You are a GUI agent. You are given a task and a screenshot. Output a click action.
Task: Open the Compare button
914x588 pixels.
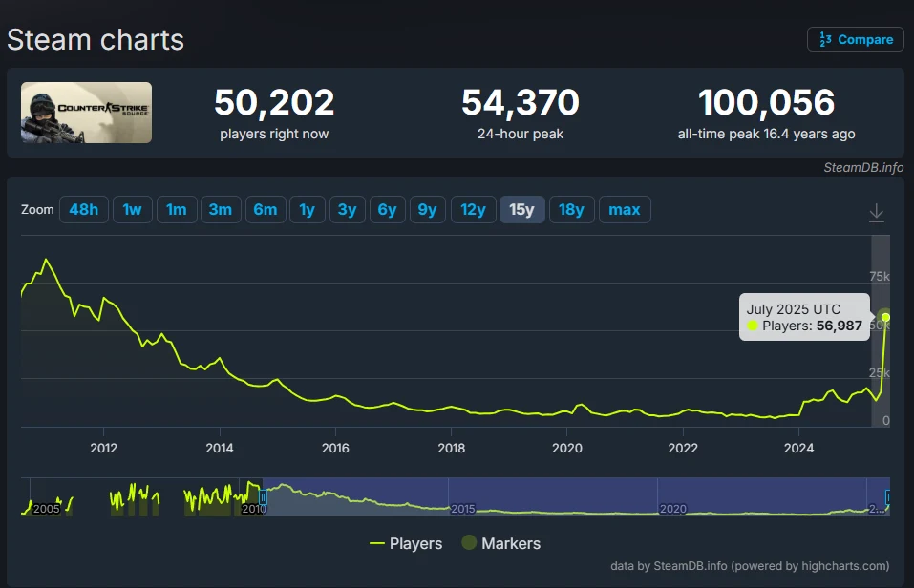tap(855, 39)
